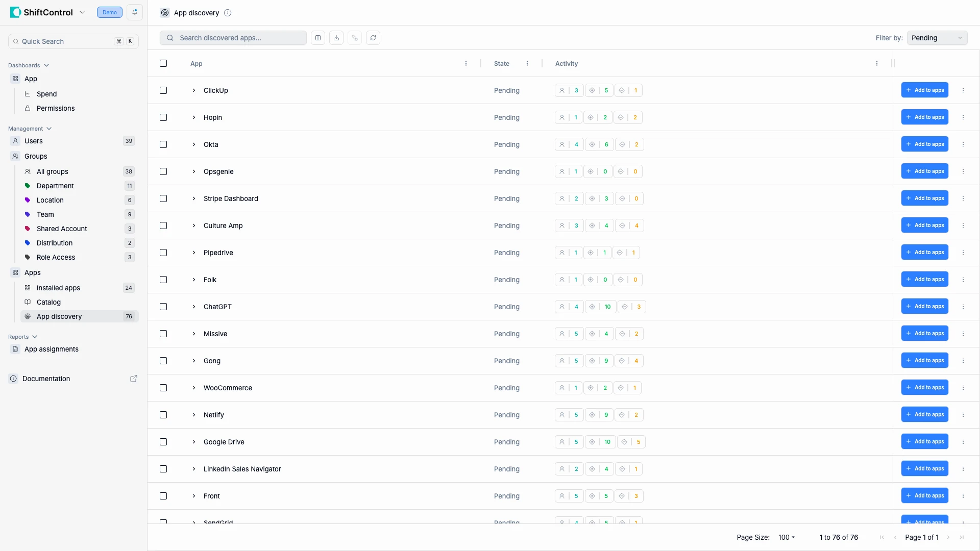The width and height of the screenshot is (980, 551).
Task: Click the share icon next to the Demo badge
Action: pos(134,12)
